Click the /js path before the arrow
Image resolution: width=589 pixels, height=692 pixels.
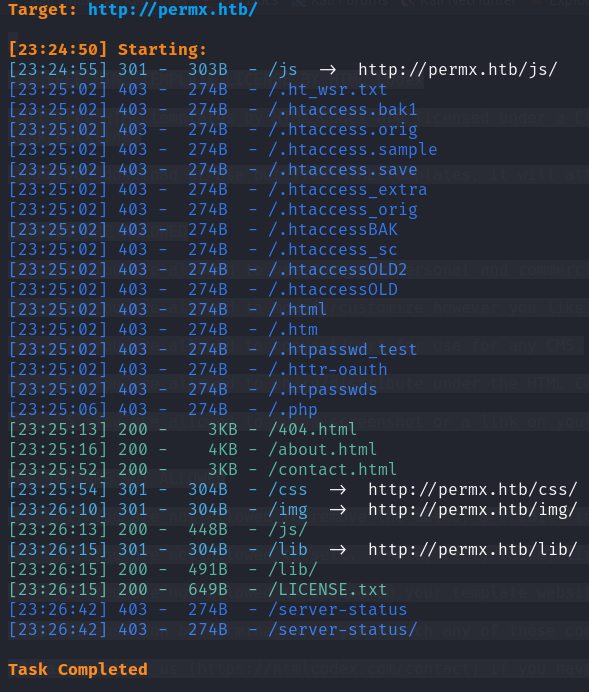(x=283, y=70)
